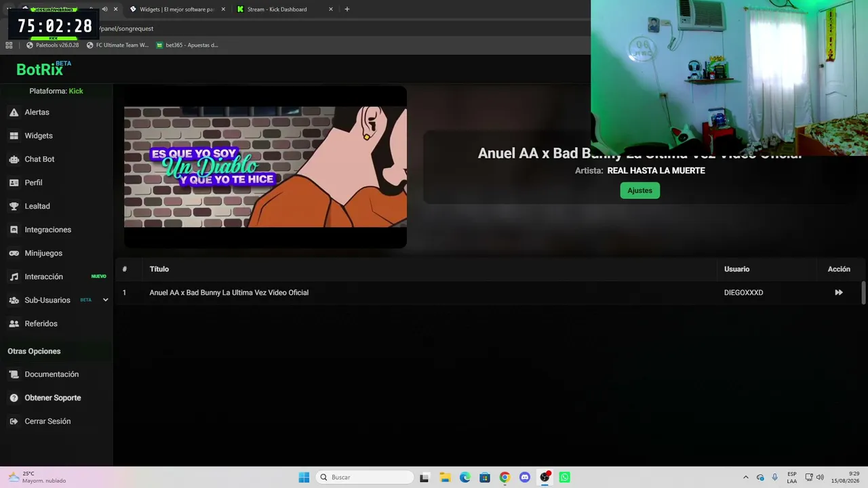
Task: Click the Alertas warning triangle icon
Action: coord(14,113)
